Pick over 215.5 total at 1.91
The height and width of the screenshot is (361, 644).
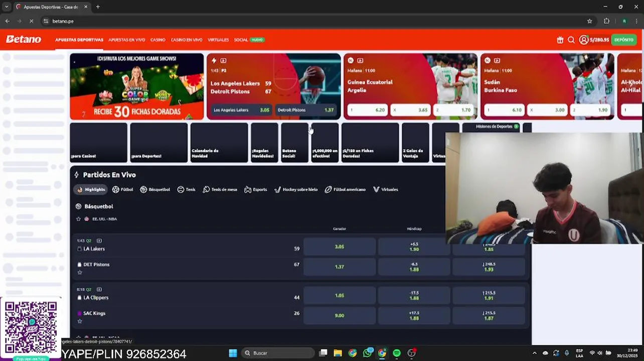[x=489, y=295]
